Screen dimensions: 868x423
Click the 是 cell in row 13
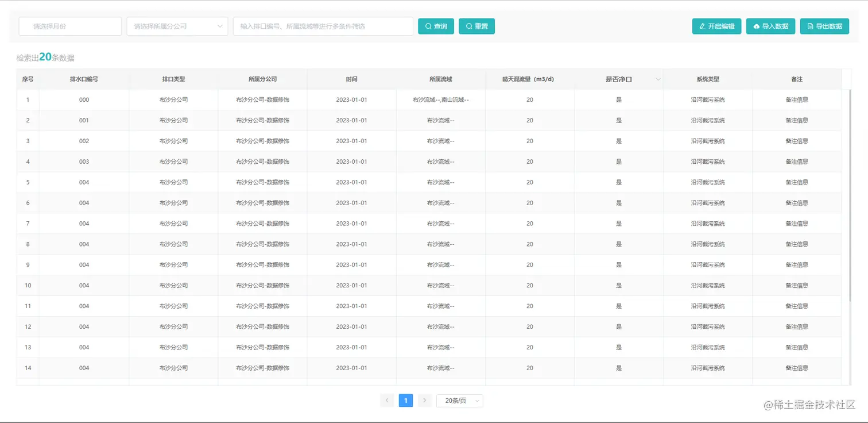click(x=619, y=348)
